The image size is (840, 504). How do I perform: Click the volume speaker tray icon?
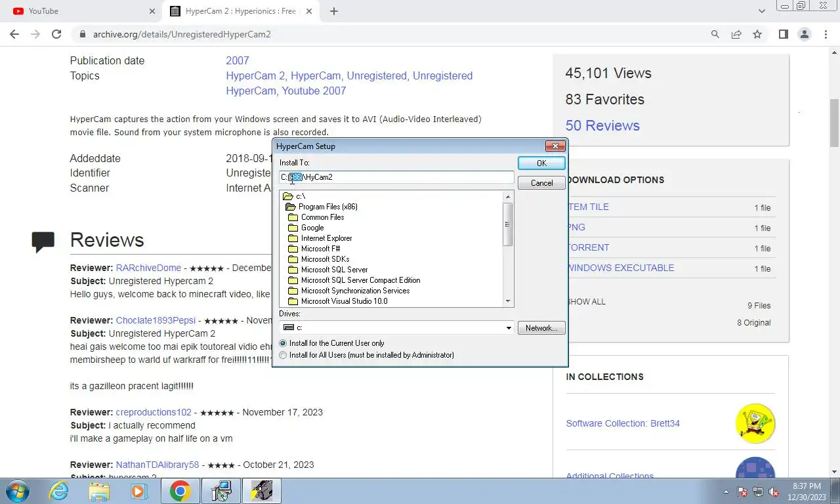click(x=774, y=492)
